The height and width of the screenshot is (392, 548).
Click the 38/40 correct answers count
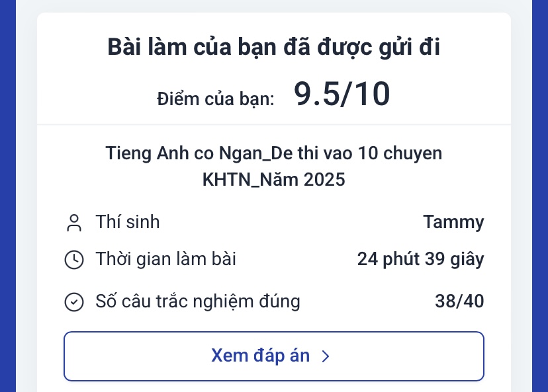[459, 301]
